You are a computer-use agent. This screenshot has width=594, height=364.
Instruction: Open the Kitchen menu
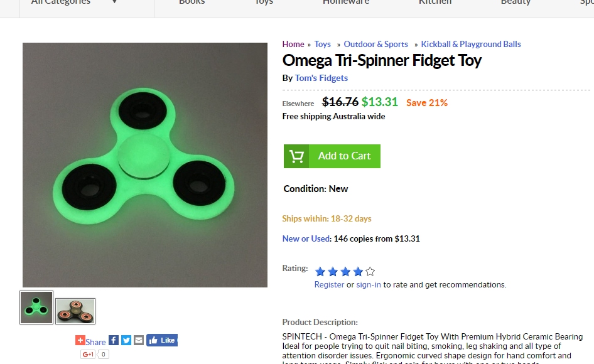435,3
